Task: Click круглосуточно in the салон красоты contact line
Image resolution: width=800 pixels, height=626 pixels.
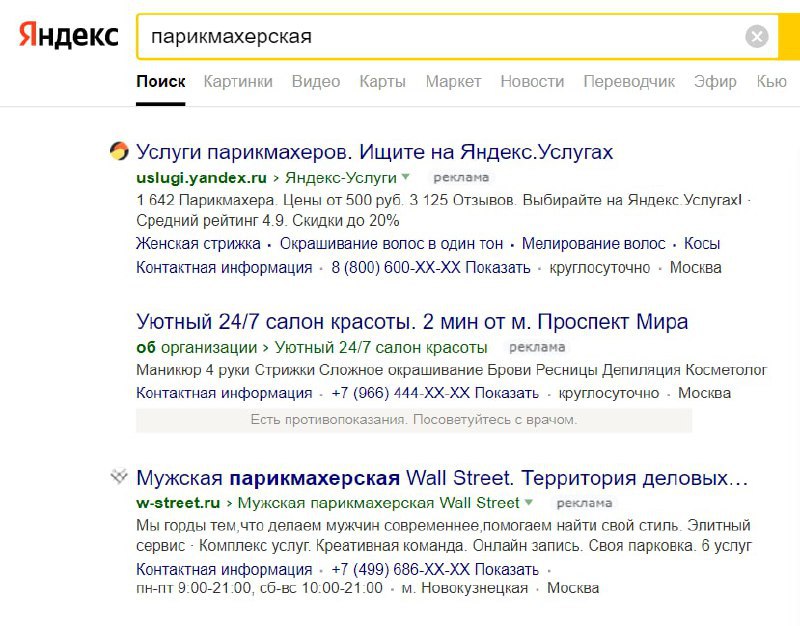Action: (609, 393)
